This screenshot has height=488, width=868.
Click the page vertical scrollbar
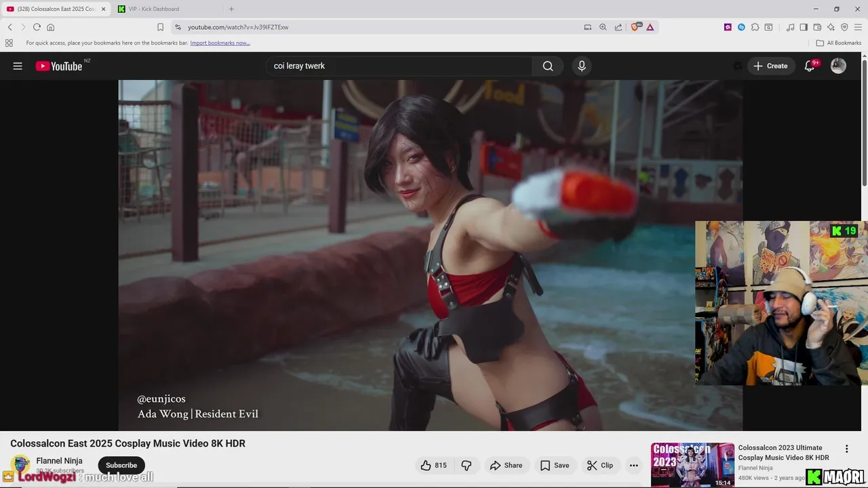(864, 122)
